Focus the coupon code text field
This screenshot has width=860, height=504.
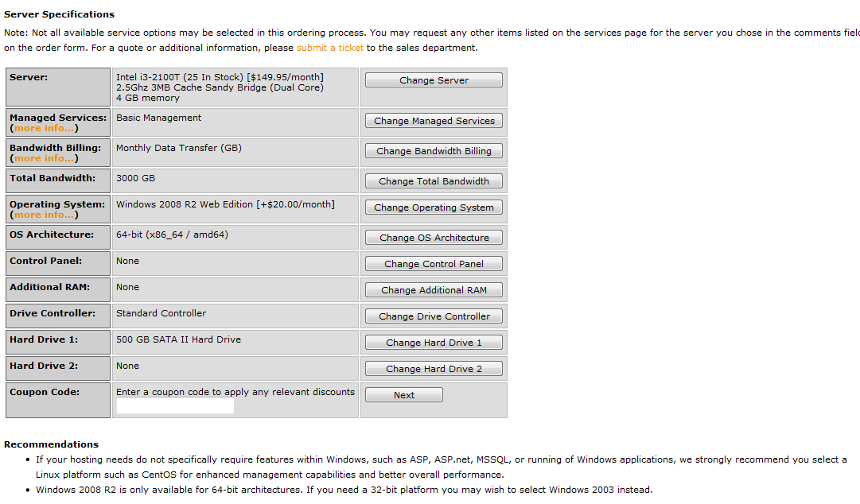(x=175, y=406)
